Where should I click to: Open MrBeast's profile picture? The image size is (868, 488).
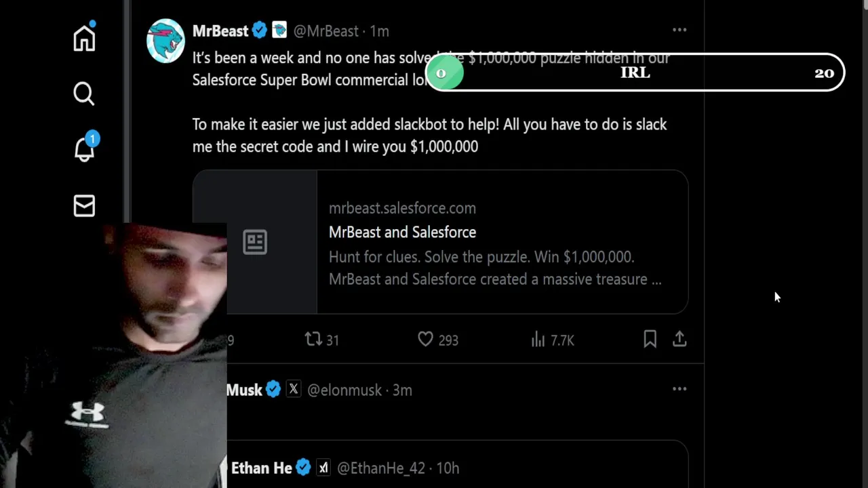(x=165, y=41)
